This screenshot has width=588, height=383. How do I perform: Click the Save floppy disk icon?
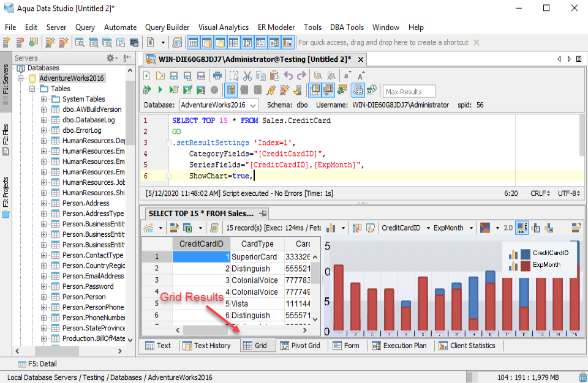pos(173,76)
